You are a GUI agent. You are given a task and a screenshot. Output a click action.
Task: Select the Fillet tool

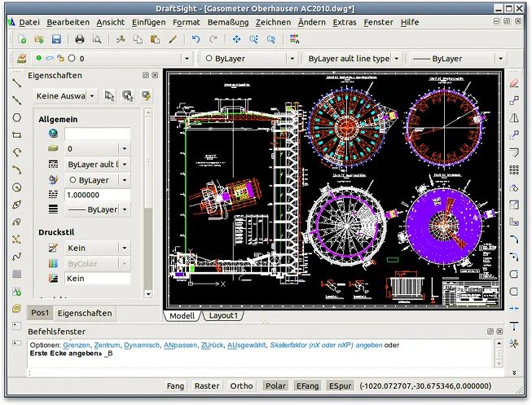point(514,240)
